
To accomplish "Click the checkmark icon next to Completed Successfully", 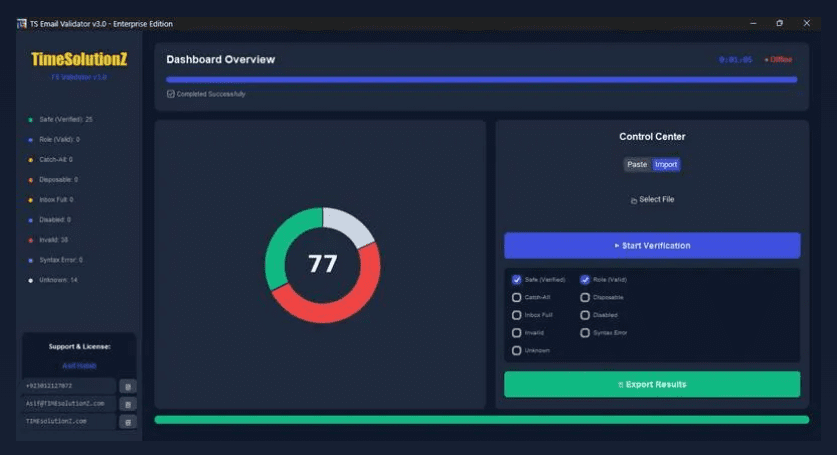I will [x=171, y=94].
